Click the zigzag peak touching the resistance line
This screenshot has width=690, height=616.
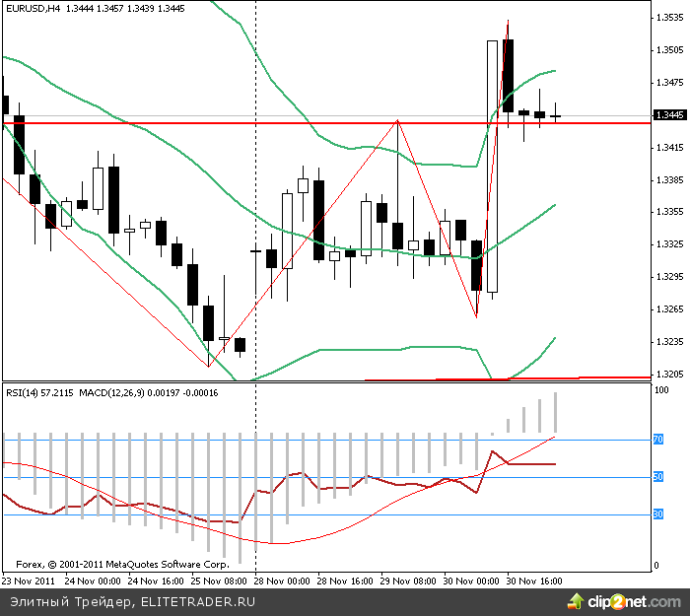pyautogui.click(x=397, y=121)
